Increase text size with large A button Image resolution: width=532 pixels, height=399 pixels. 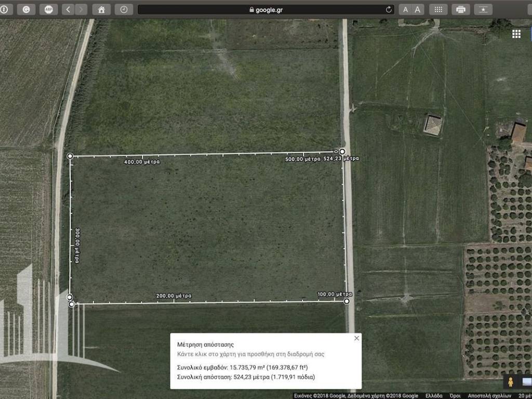click(x=418, y=9)
